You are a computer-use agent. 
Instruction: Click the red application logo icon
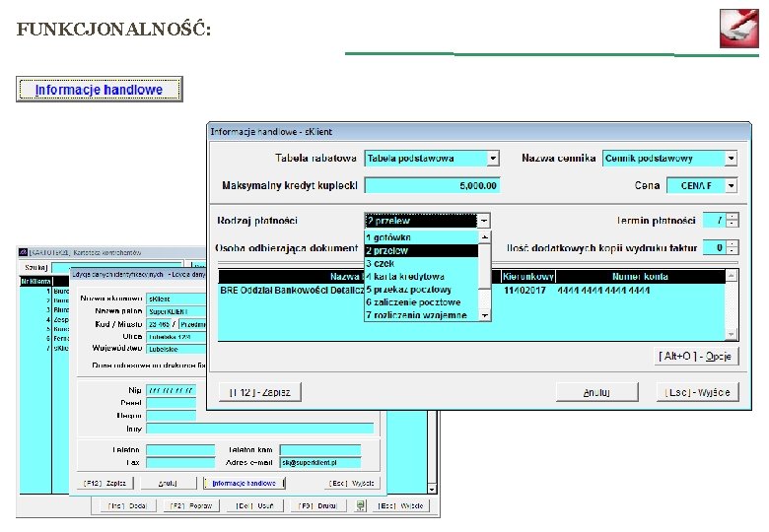[739, 28]
